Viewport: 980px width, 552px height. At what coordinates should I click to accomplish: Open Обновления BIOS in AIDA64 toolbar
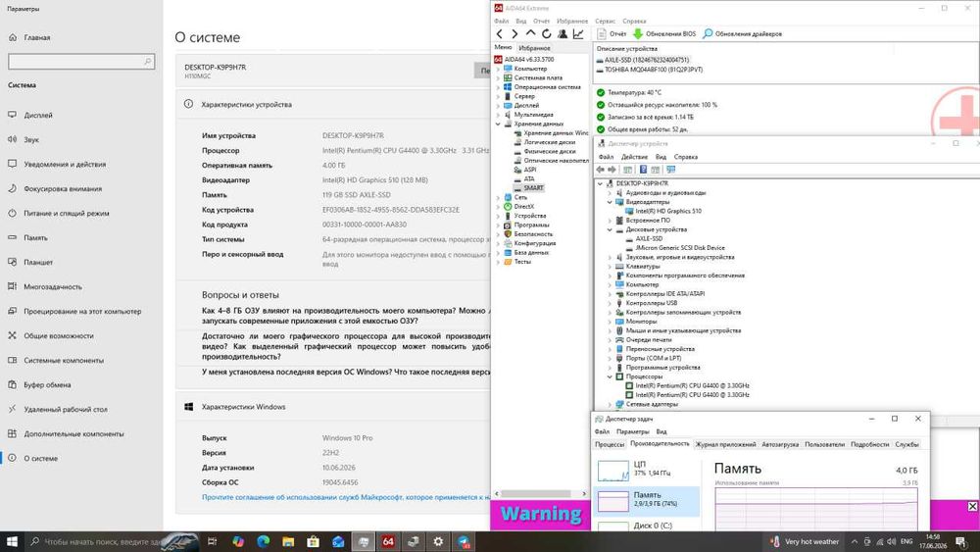point(663,33)
